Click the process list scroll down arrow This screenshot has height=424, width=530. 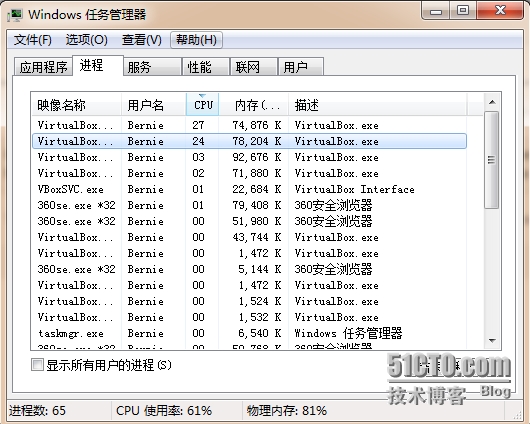[492, 340]
